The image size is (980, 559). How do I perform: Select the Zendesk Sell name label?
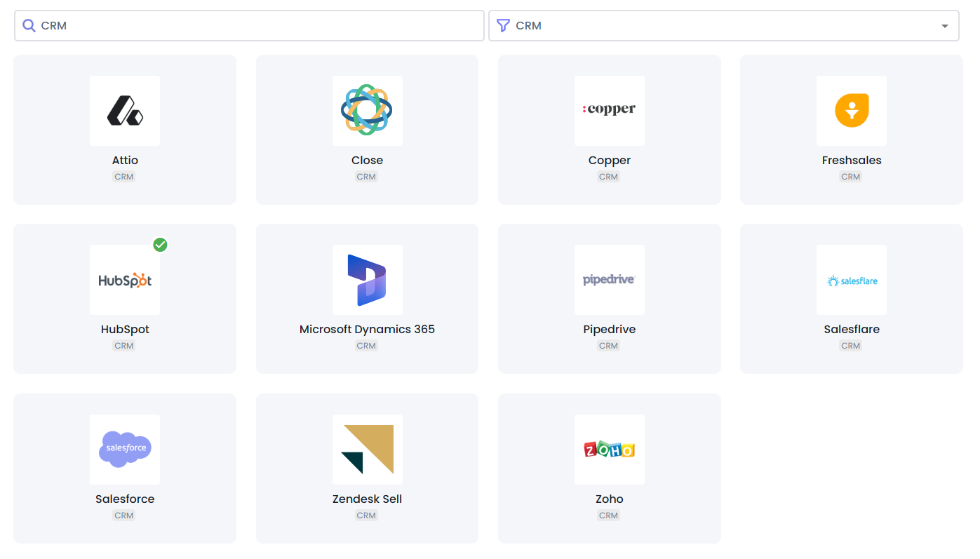pyautogui.click(x=367, y=499)
